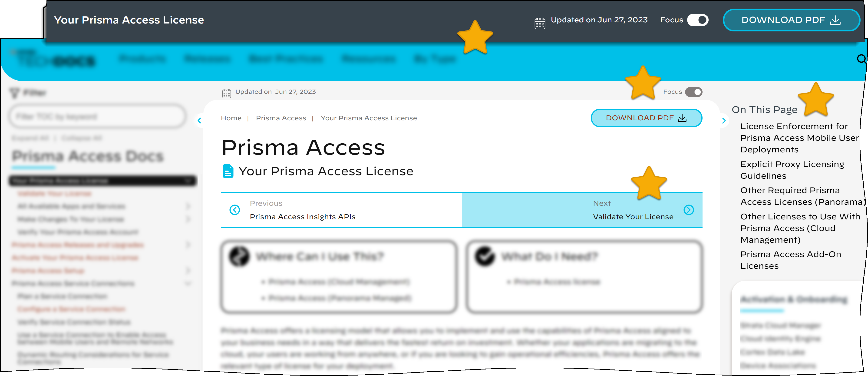Enable the gray Focus toggle above article

coord(693,92)
